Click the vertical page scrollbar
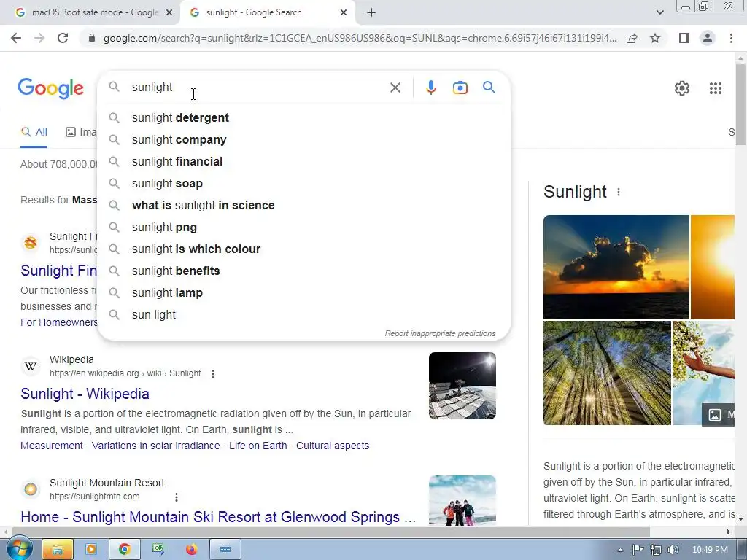The image size is (747, 560). point(740,104)
